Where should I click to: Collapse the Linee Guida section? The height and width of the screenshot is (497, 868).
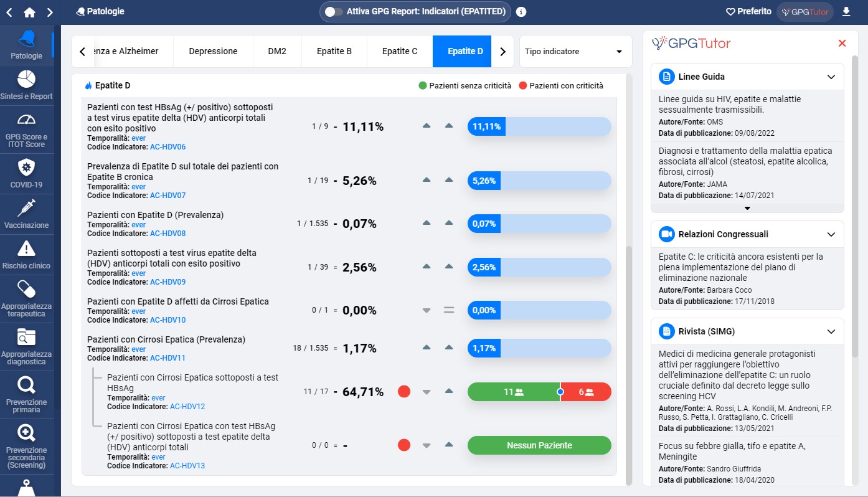831,77
